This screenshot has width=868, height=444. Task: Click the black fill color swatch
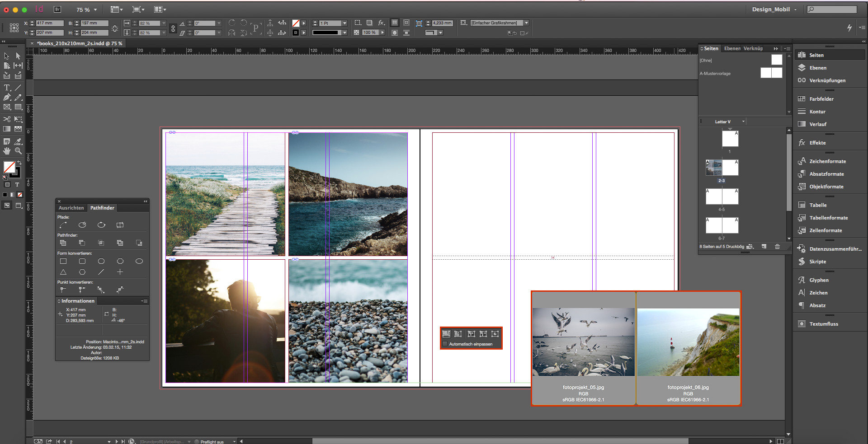(5, 194)
